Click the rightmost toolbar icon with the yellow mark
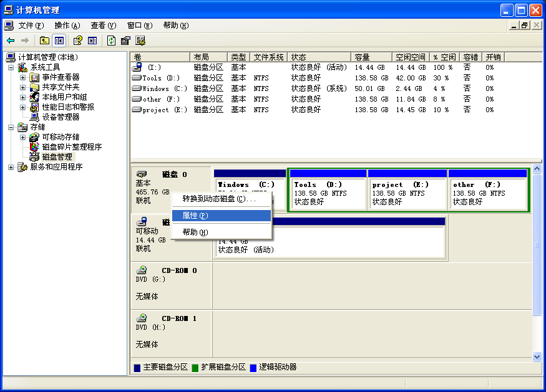Viewport: 546px width, 392px height. tap(140, 41)
